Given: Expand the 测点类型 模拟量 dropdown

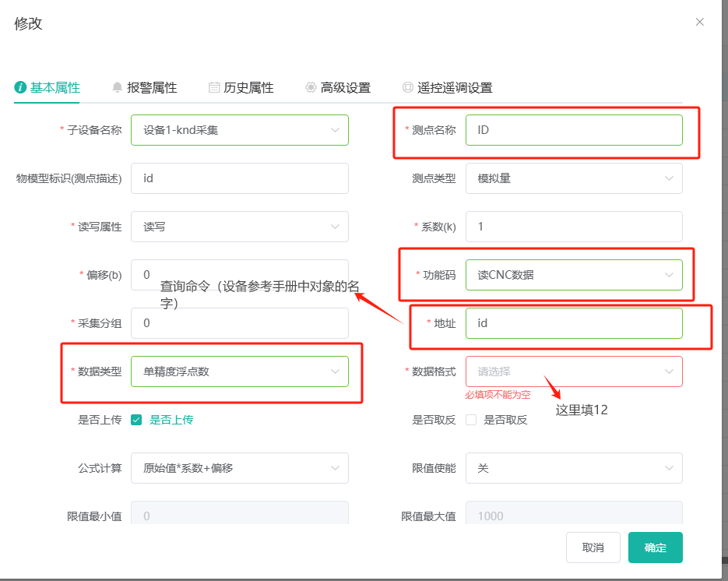Looking at the screenshot, I should 574,178.
